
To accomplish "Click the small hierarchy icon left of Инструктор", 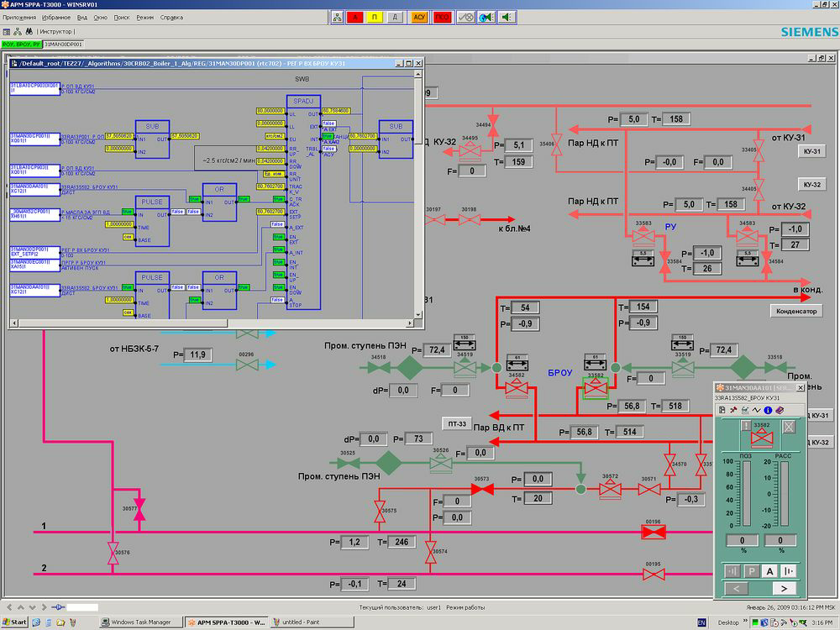I will pyautogui.click(x=18, y=32).
